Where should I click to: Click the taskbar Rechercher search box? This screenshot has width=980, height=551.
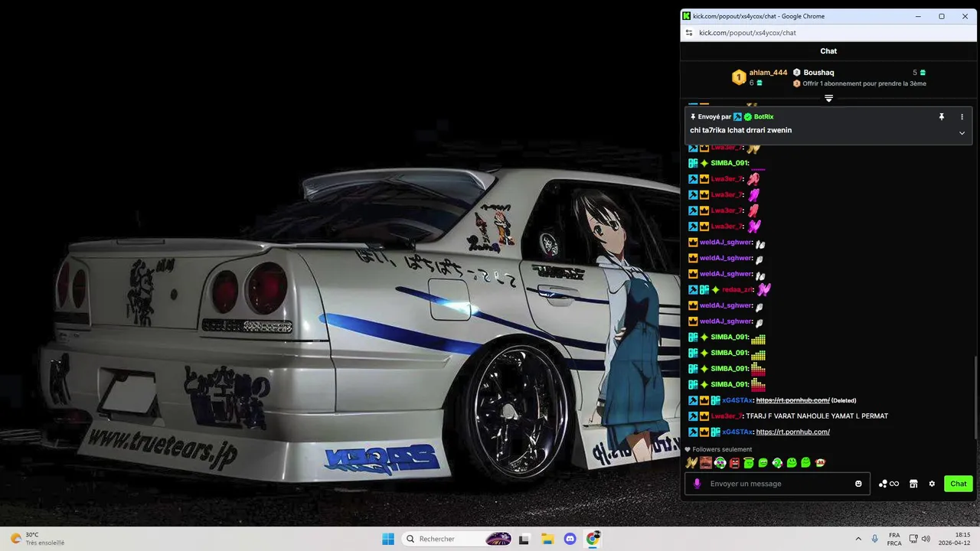click(457, 539)
